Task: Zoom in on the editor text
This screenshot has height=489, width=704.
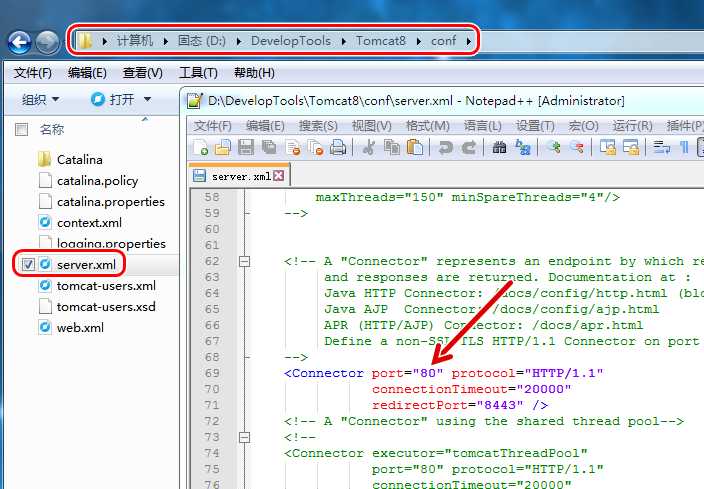Action: 554,147
